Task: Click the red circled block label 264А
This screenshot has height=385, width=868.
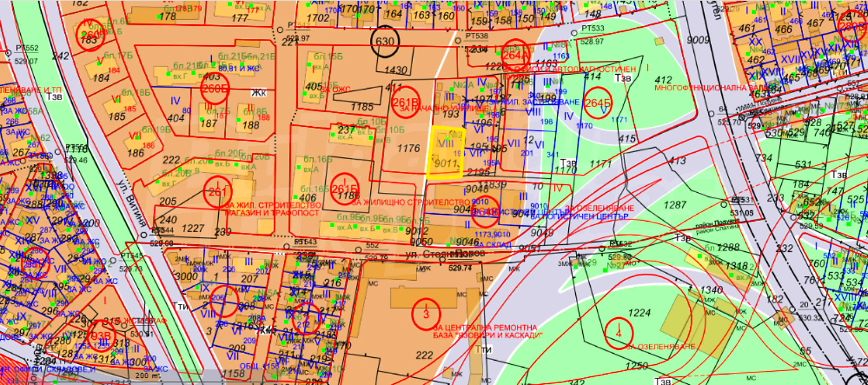Action: pyautogui.click(x=516, y=55)
